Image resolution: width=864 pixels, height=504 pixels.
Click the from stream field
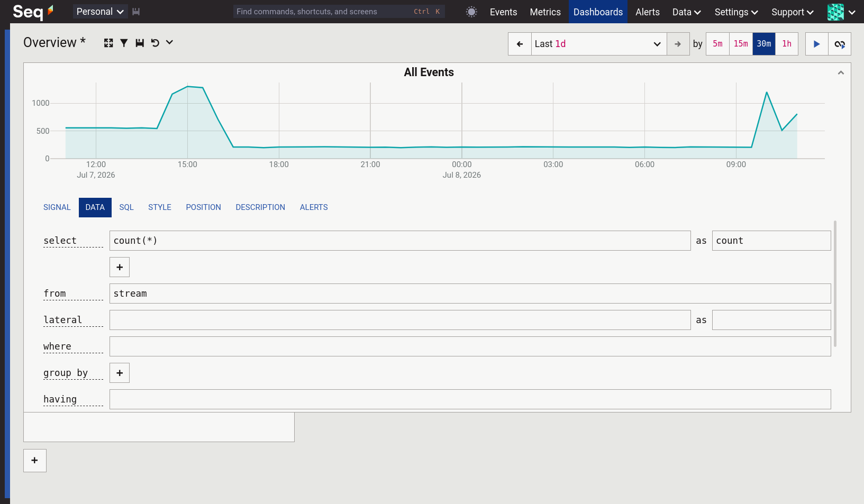point(470,294)
